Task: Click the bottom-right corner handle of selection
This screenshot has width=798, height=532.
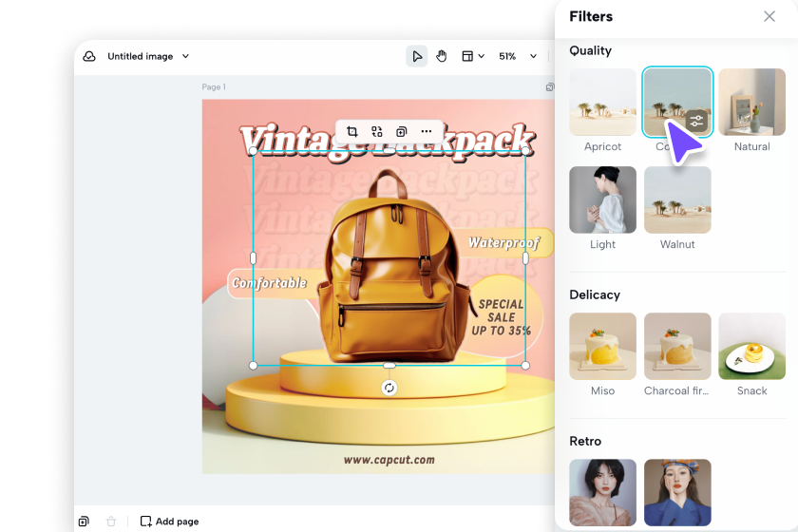Action: click(525, 366)
